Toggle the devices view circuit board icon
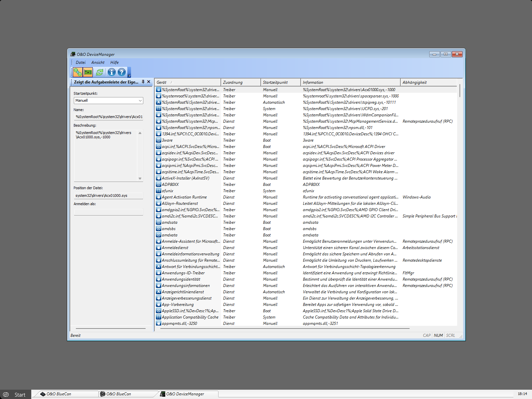This screenshot has height=399, width=532. tap(88, 72)
